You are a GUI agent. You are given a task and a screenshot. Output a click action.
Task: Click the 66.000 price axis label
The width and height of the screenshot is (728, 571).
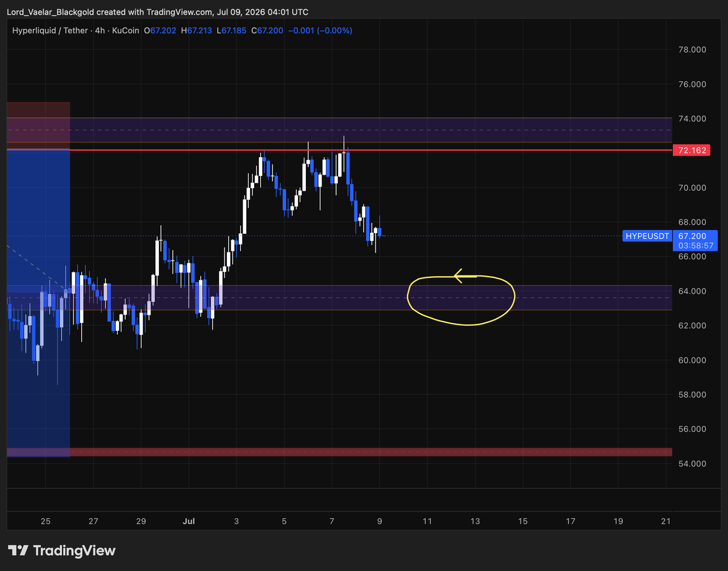coord(692,257)
